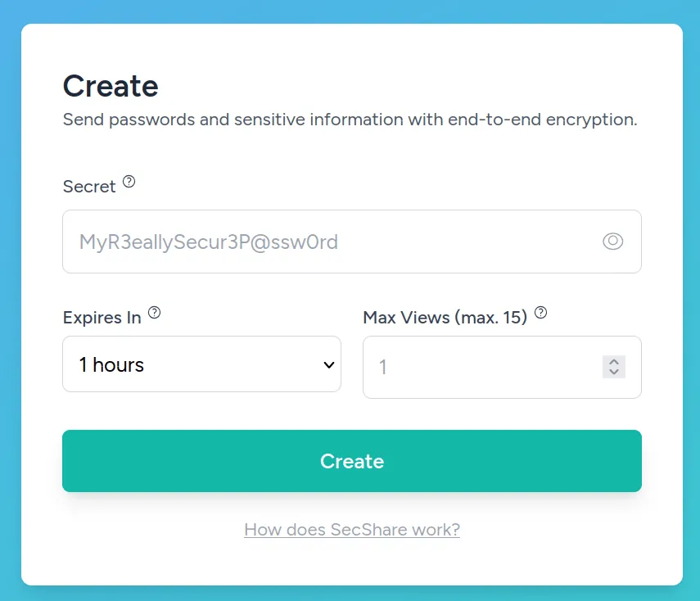Change expiry from 1 hours via dropdown
Viewport: 700px width, 601px height.
(x=201, y=364)
